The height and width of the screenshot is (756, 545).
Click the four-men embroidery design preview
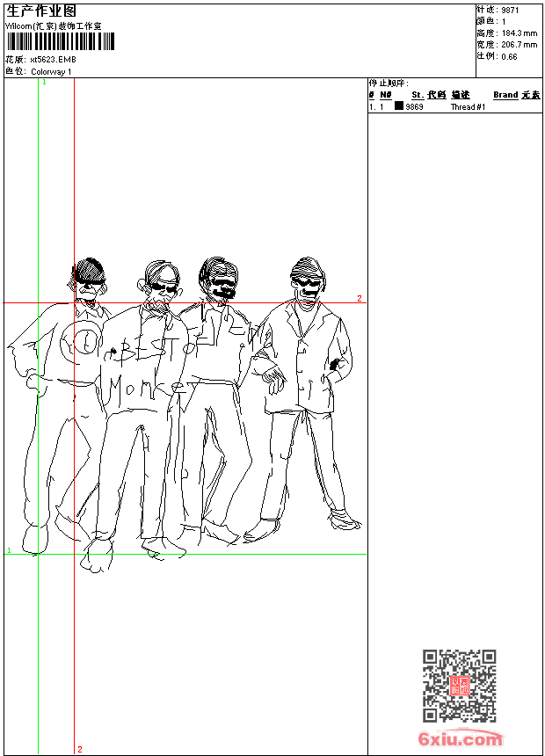pyautogui.click(x=185, y=415)
